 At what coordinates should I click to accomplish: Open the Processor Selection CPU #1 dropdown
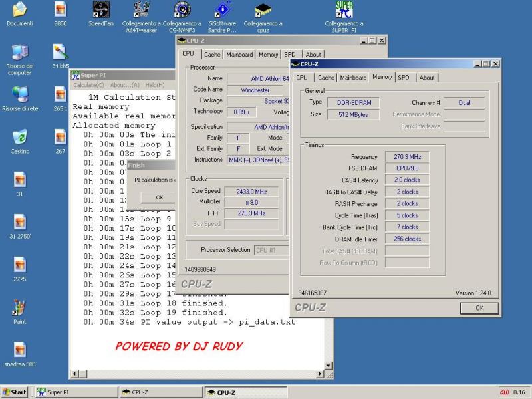coord(271,250)
